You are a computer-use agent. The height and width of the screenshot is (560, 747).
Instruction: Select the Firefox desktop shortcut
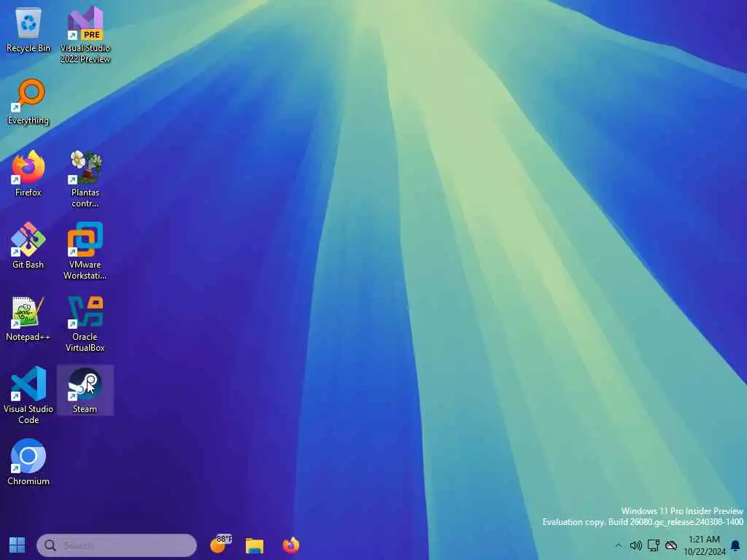coord(28,174)
